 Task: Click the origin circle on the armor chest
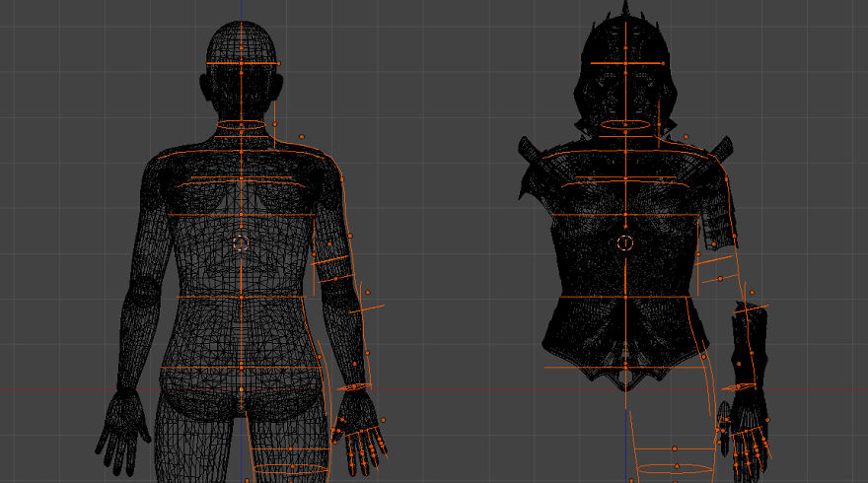[x=624, y=242]
